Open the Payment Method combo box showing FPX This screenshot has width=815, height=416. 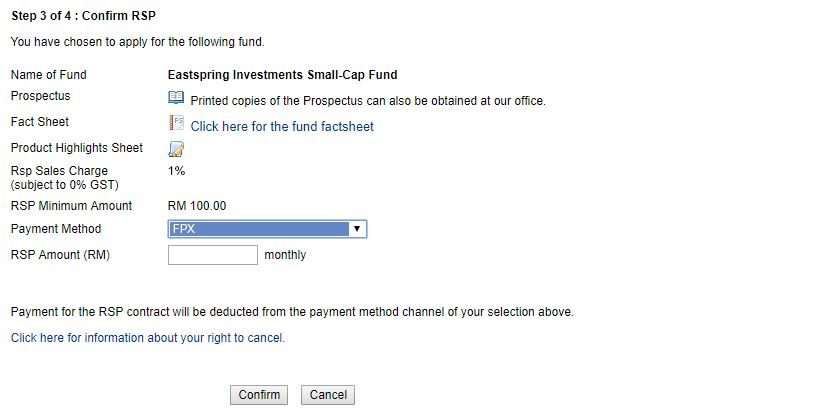point(267,229)
